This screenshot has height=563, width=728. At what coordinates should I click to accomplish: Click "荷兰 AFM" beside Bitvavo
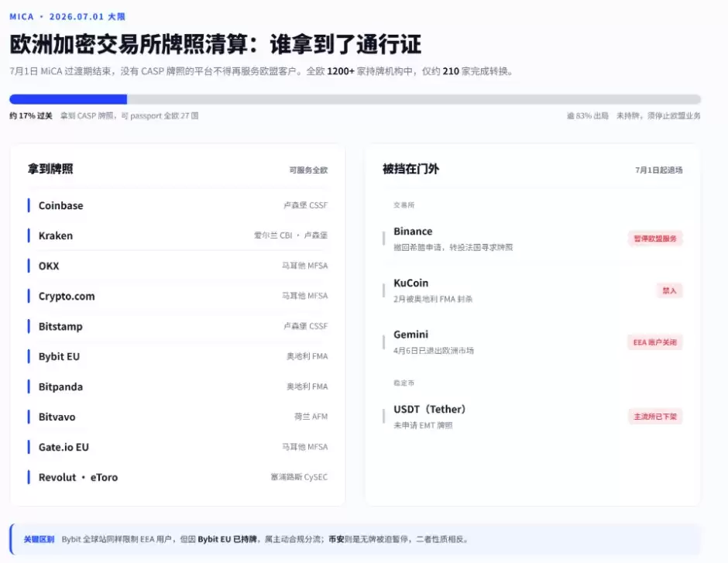(x=311, y=417)
